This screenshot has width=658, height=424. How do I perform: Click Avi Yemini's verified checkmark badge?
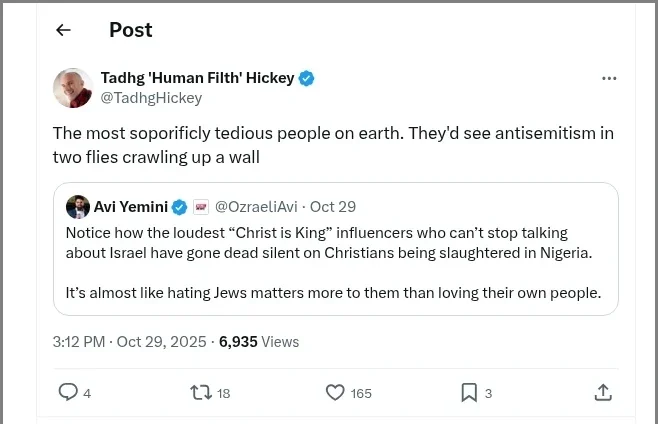179,207
